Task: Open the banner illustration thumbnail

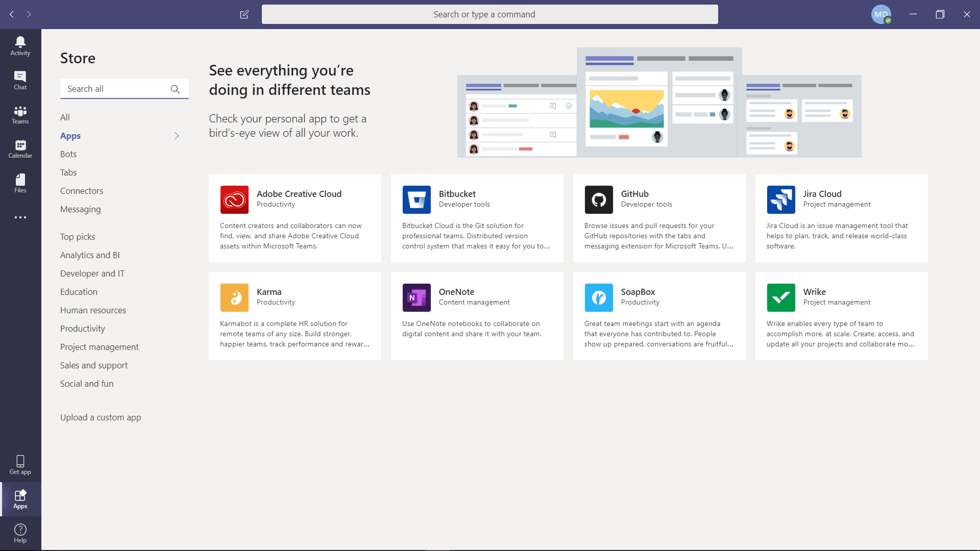Action: click(x=659, y=103)
